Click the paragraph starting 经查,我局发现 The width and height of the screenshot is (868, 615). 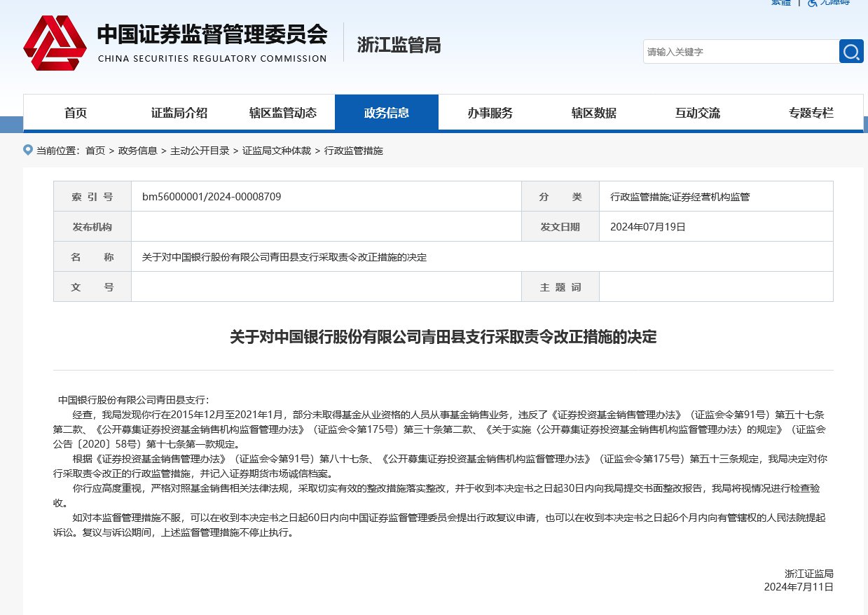pos(441,429)
